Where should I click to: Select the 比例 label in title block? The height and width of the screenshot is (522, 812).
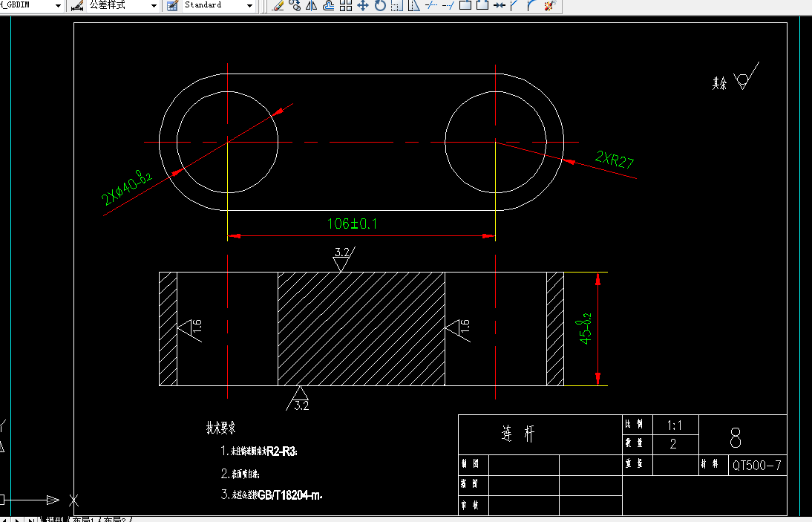(x=635, y=425)
